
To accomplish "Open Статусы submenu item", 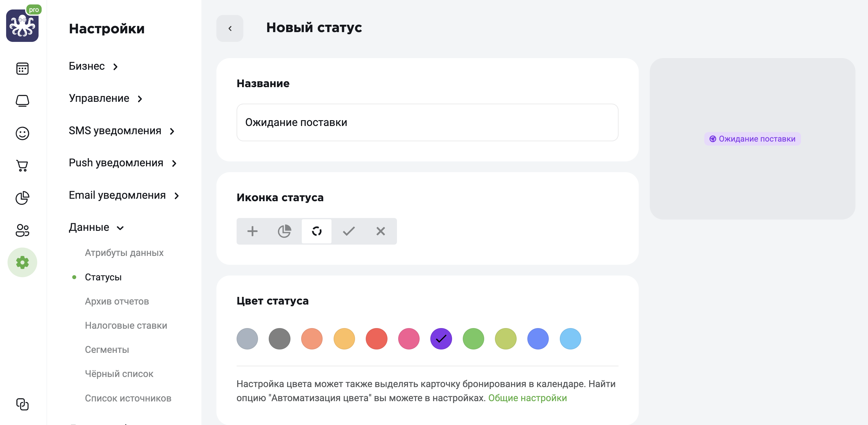I will coord(103,277).
